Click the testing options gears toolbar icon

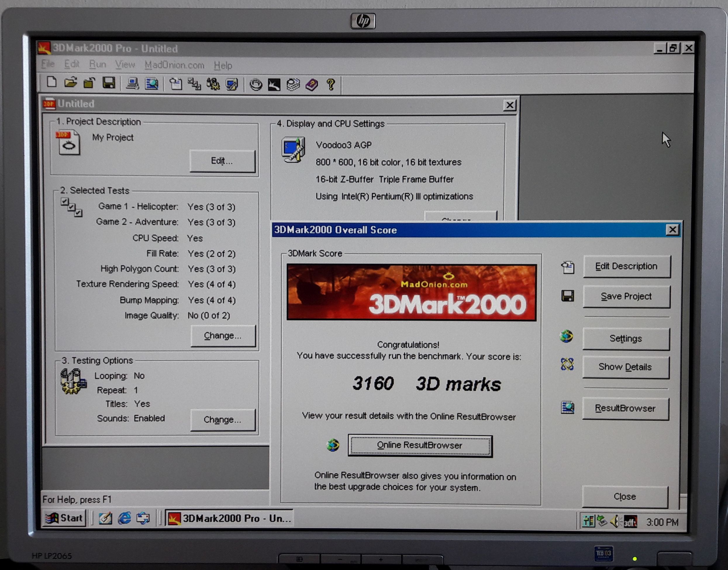213,84
